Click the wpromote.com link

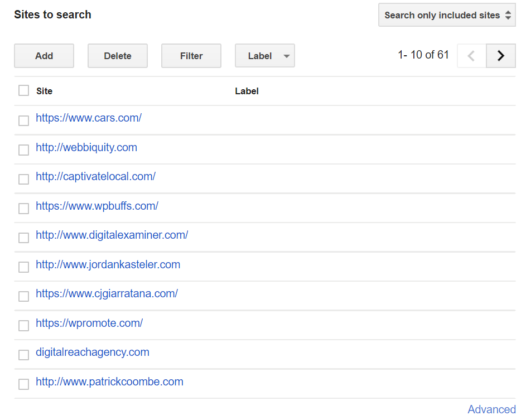click(x=89, y=323)
